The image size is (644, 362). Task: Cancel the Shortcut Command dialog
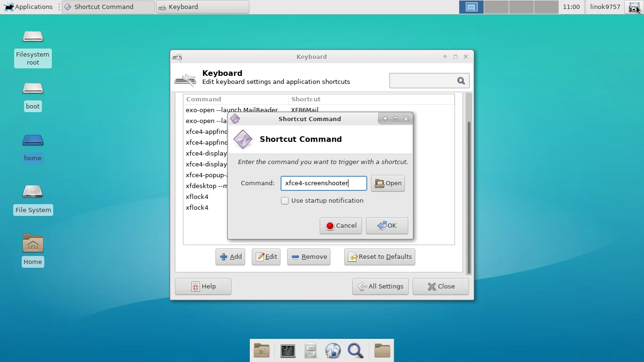(x=341, y=225)
